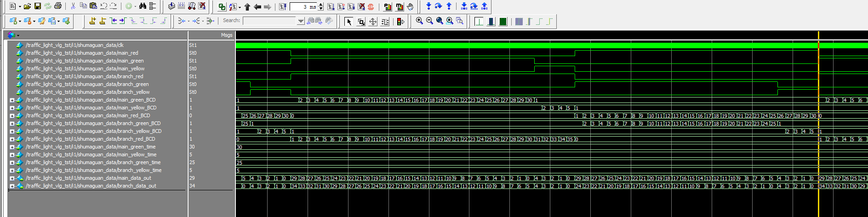The height and width of the screenshot is (217, 868).
Task: Click the Add Wave window icon
Action: 14,21
